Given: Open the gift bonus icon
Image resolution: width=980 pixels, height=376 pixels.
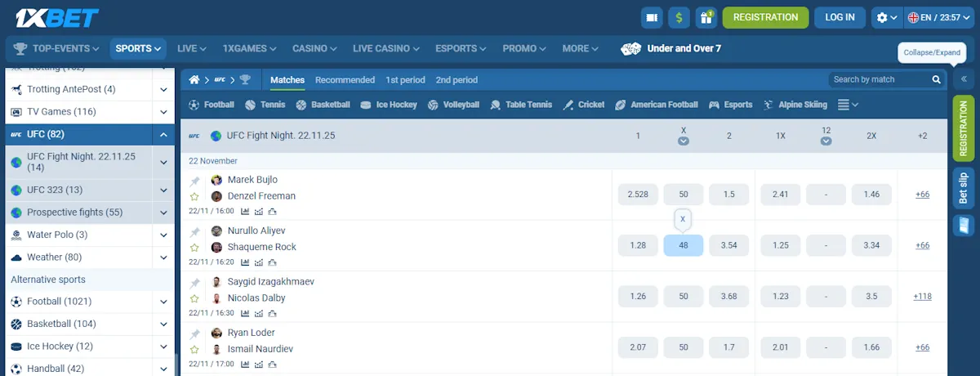Looking at the screenshot, I should tap(706, 17).
